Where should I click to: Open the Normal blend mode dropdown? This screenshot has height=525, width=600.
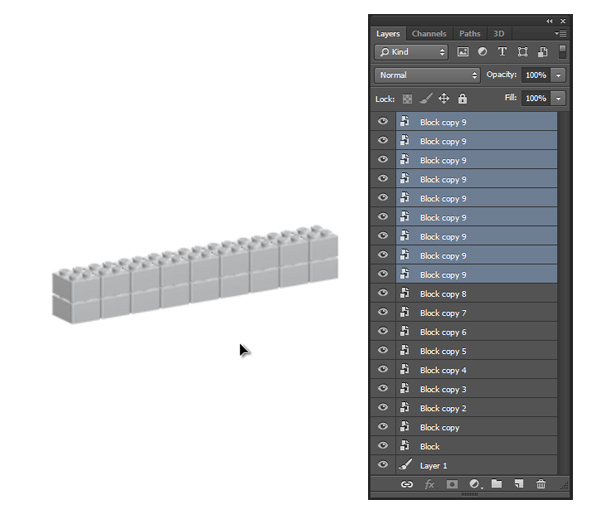coord(427,75)
